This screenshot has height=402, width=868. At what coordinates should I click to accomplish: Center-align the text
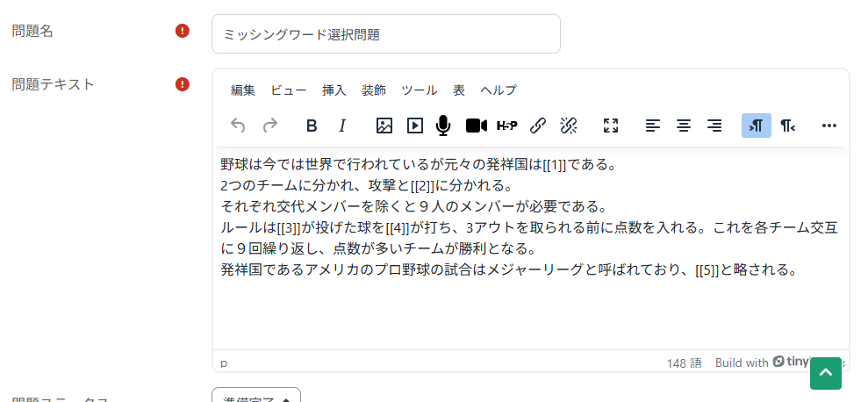[x=684, y=126]
